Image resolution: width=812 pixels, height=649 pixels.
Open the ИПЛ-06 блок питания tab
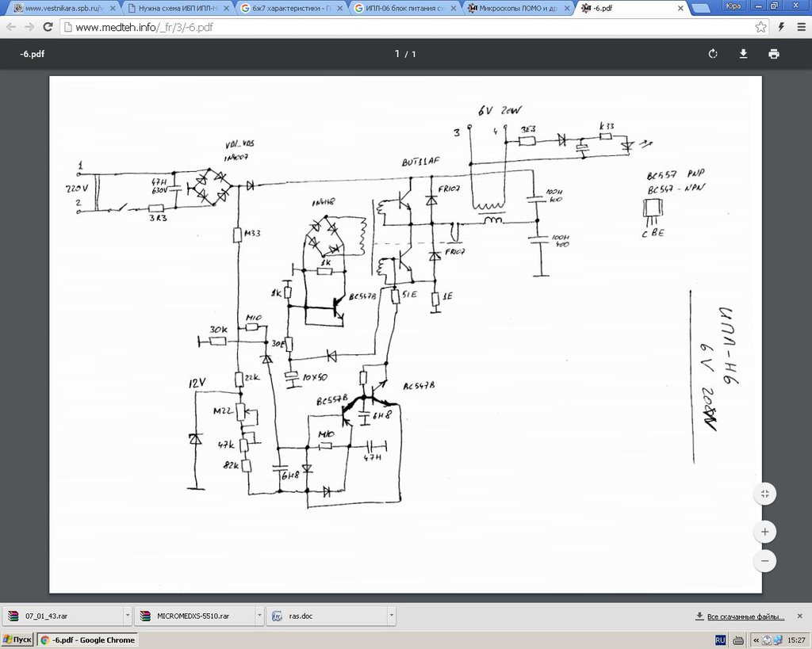click(x=403, y=9)
